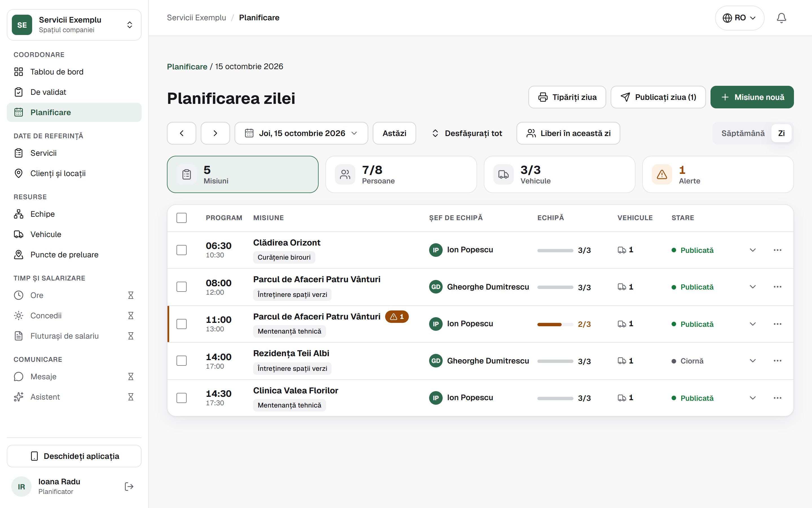Open the Servicii Exemplu workspace switcher
This screenshot has height=508, width=812.
(x=74, y=25)
